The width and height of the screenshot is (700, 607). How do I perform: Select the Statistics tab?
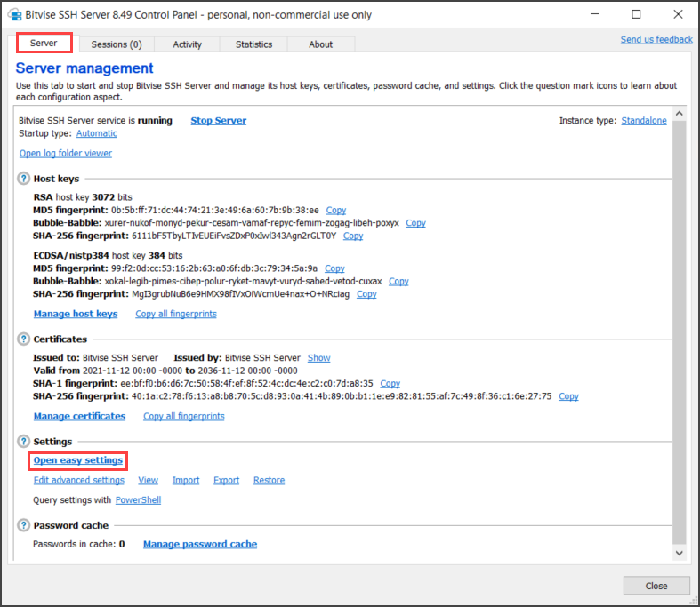[253, 44]
